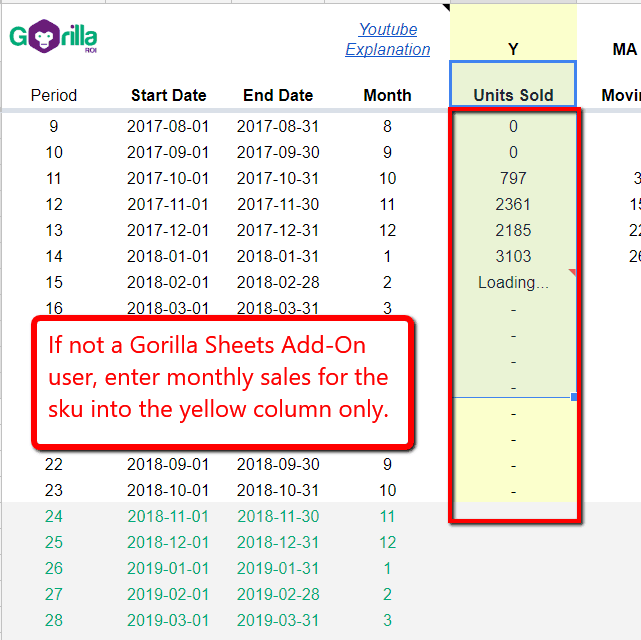Click the units sold cell showing 797

pyautogui.click(x=513, y=179)
